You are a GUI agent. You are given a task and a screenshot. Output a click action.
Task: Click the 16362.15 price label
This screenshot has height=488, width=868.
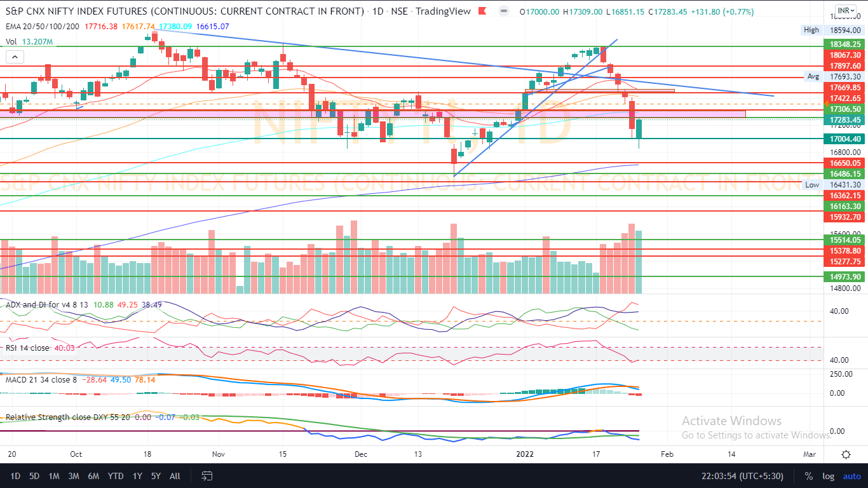844,196
